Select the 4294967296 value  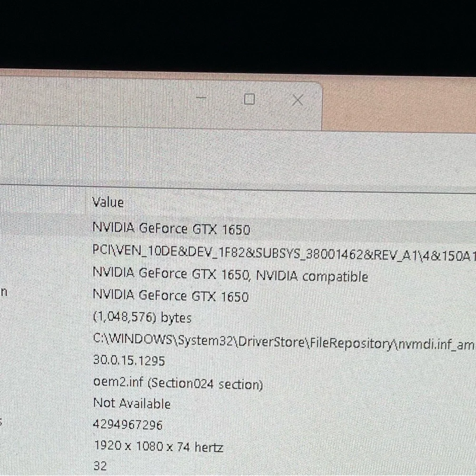[x=128, y=425]
